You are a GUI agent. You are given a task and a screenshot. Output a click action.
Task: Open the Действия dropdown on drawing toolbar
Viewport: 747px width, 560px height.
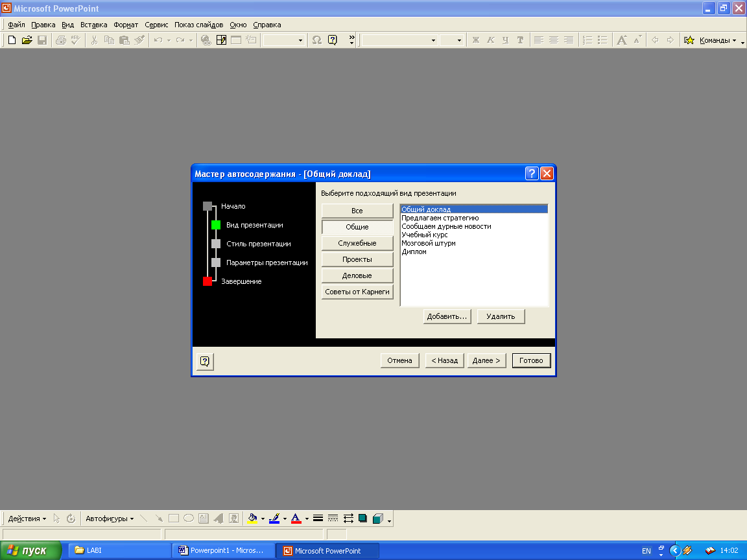point(27,519)
